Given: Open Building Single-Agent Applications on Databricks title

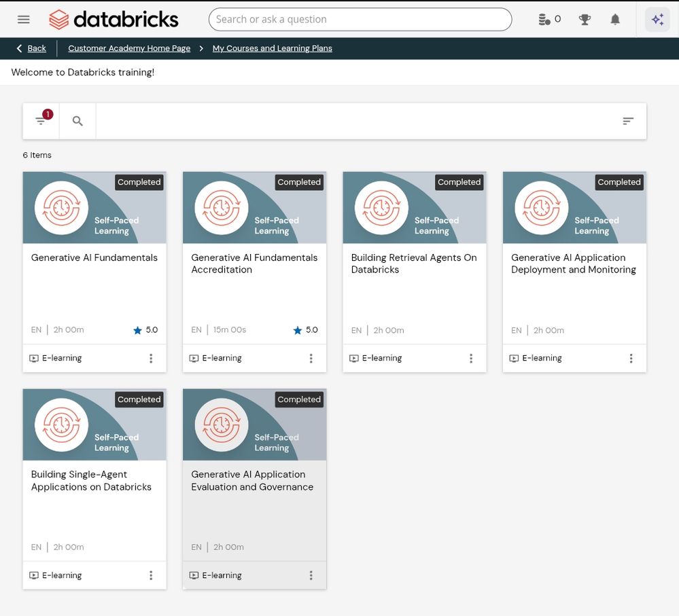Looking at the screenshot, I should coord(91,481).
